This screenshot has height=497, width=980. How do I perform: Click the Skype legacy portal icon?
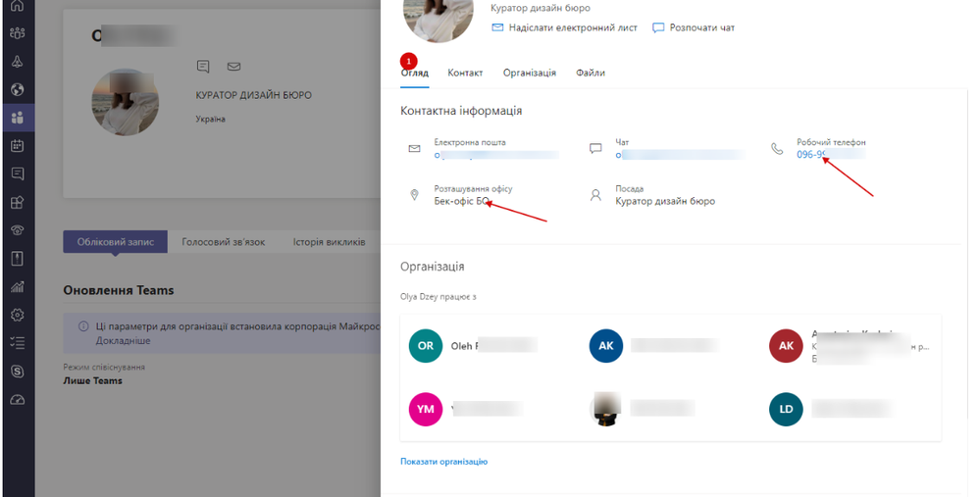18,372
